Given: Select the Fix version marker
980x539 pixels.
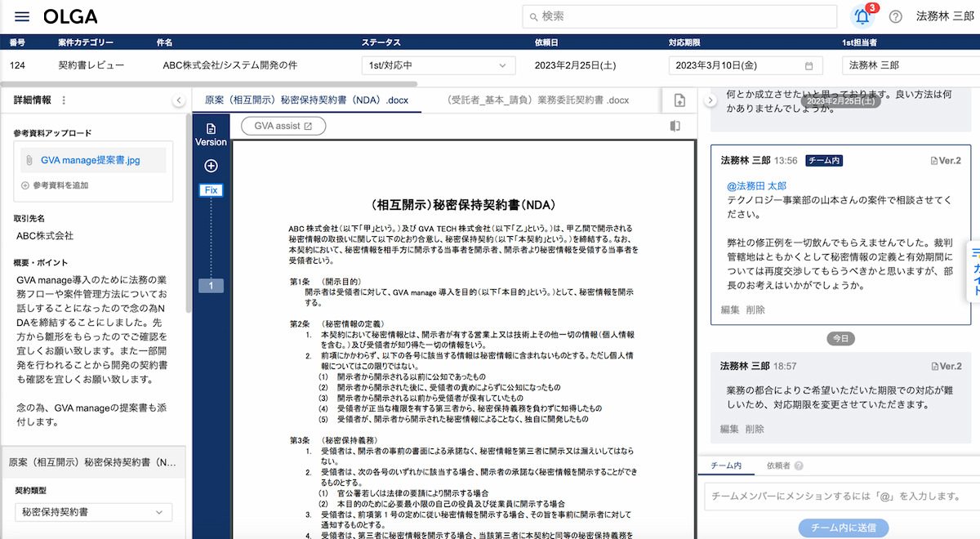Looking at the screenshot, I should 212,190.
